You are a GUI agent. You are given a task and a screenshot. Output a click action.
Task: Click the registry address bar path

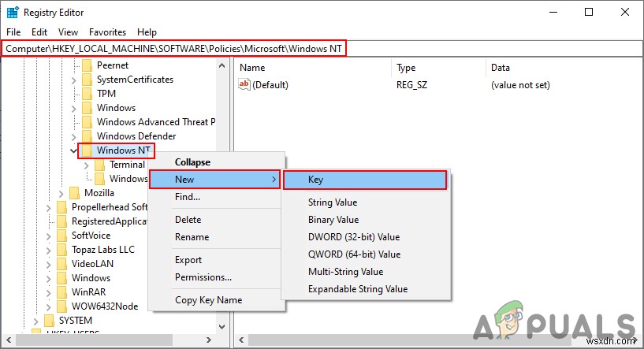pyautogui.click(x=175, y=49)
